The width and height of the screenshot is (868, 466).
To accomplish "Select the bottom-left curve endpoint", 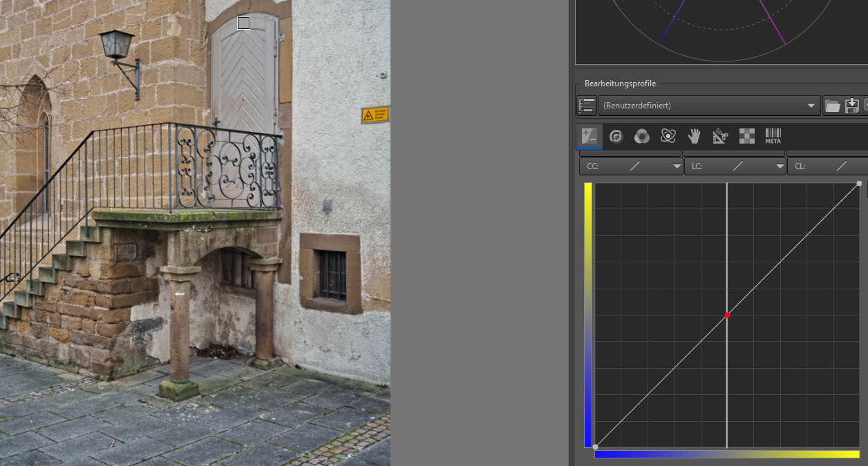I will pyautogui.click(x=596, y=447).
